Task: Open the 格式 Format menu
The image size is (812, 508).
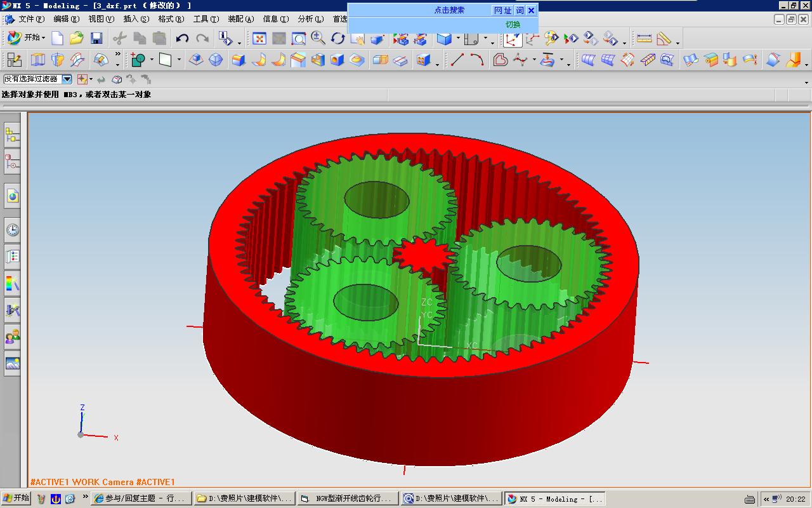Action: click(x=171, y=19)
